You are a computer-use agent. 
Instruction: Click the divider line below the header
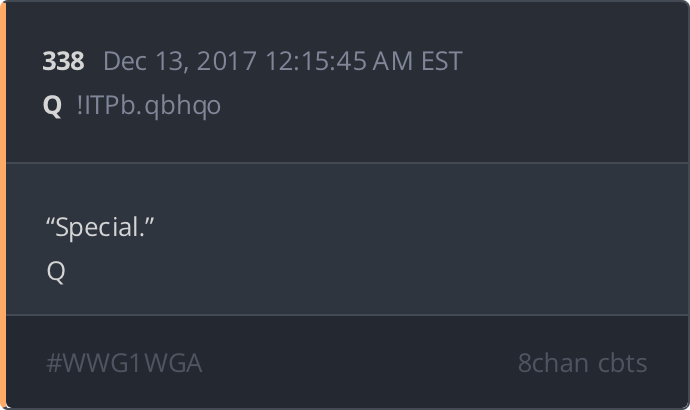coord(347,163)
